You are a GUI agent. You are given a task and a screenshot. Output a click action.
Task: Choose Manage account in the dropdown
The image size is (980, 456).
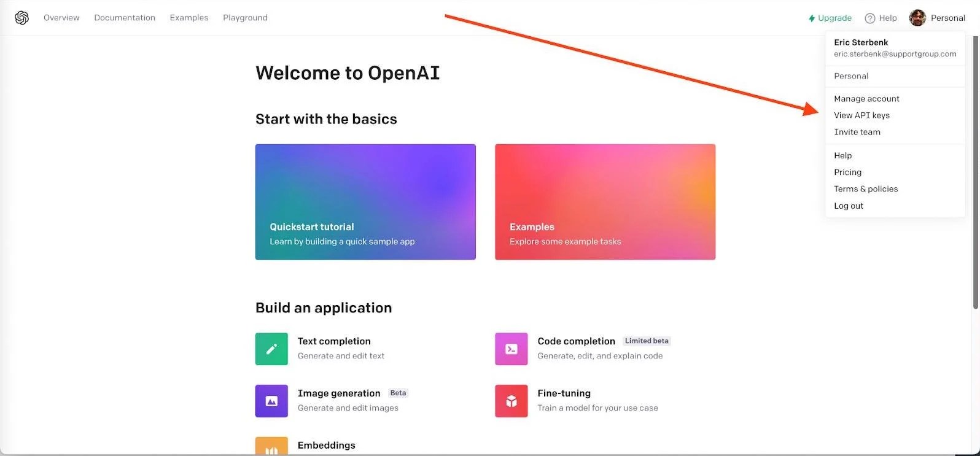point(866,98)
